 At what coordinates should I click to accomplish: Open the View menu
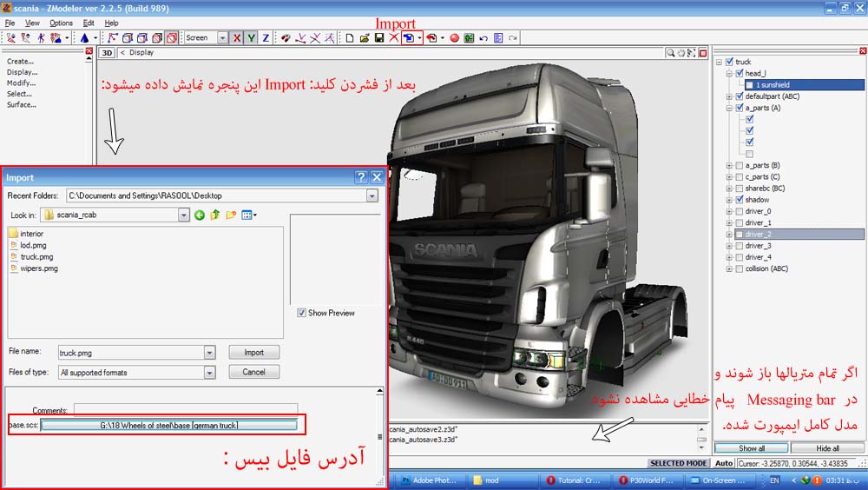coord(32,23)
